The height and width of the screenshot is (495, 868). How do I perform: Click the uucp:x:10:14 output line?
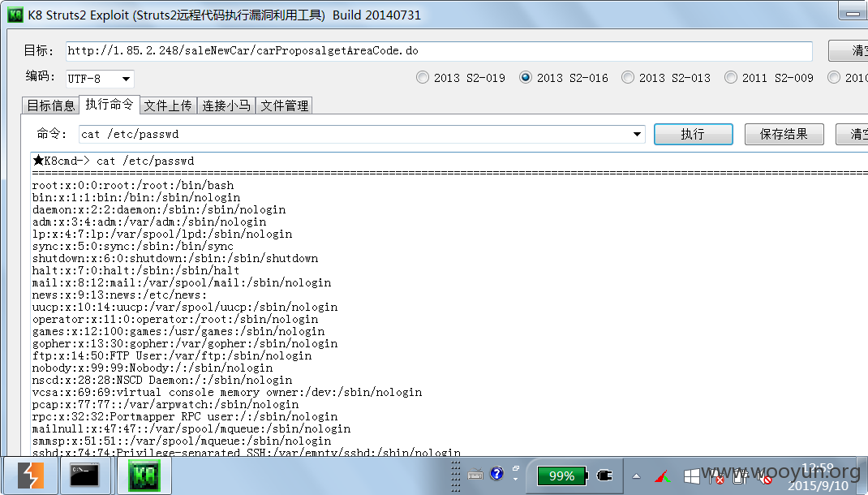[x=185, y=308]
